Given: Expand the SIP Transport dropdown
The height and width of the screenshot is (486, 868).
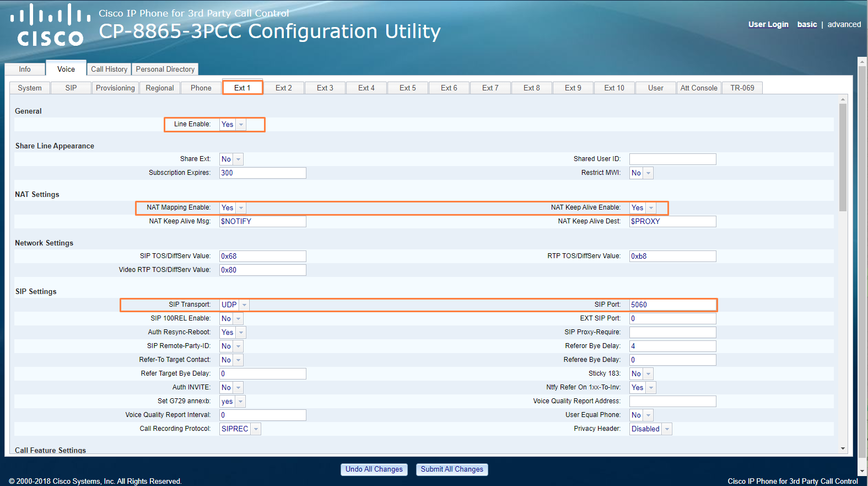Looking at the screenshot, I should coord(234,305).
